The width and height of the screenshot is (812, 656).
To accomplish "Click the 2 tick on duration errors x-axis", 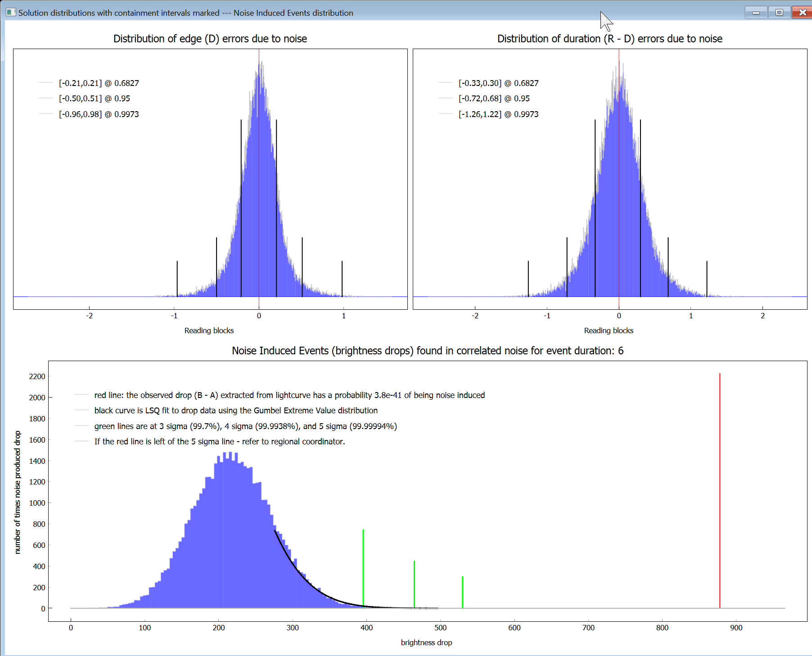I will click(x=762, y=316).
